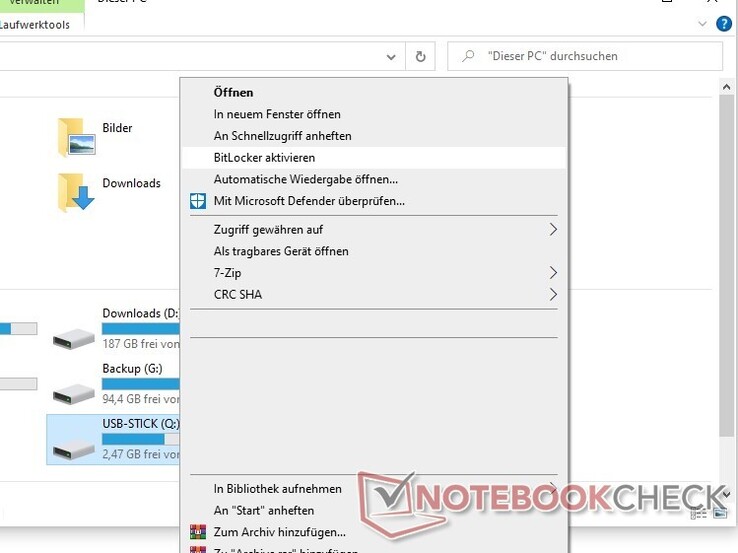
Task: Open the Bilder folder icon
Action: 76,137
